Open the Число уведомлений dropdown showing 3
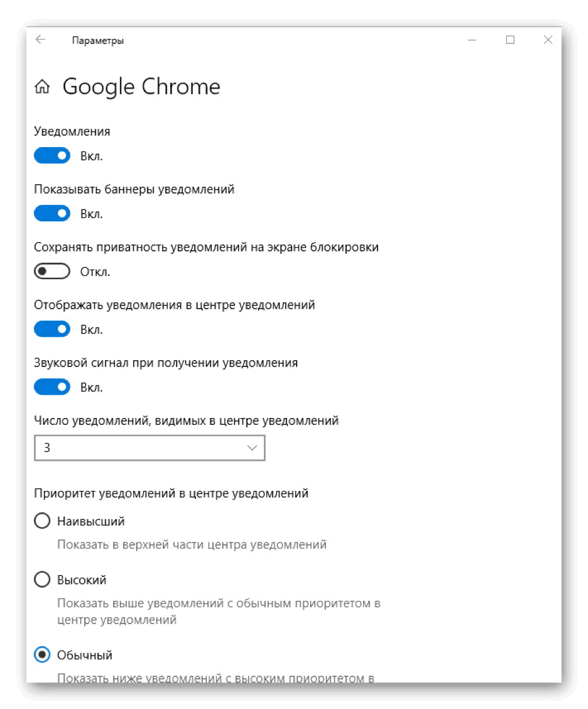This screenshot has width=588, height=709. pos(150,448)
